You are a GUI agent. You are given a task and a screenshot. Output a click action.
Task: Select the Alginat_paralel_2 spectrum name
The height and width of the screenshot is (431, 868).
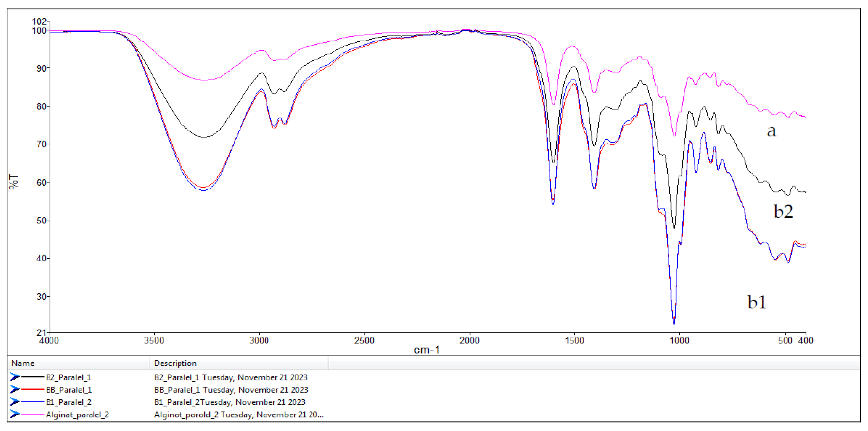tap(77, 415)
